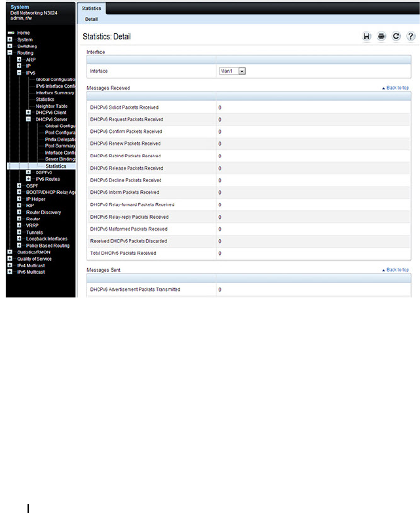Open Global Configuration under DHCPv6 Server
The width and height of the screenshot is (420, 513).
coord(60,126)
